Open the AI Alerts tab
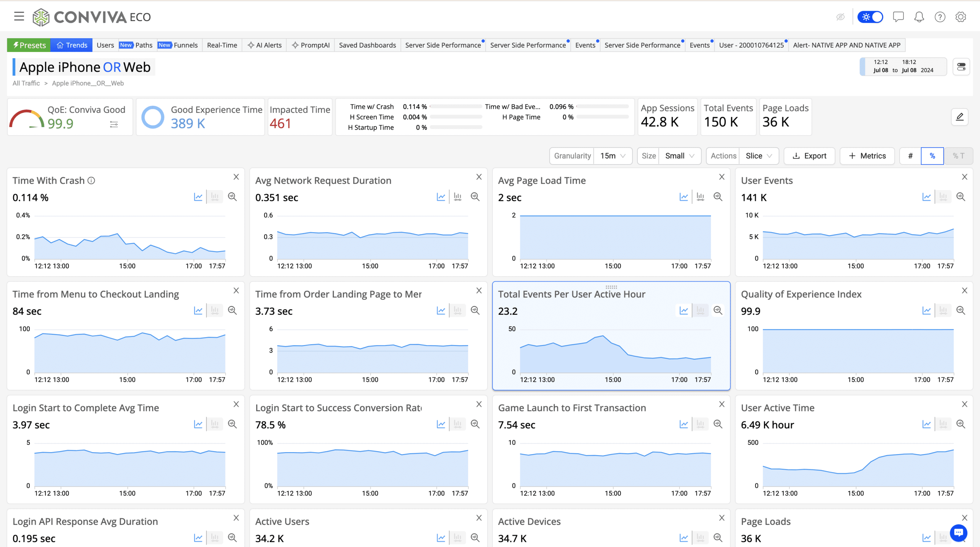This screenshot has width=980, height=547. coord(265,45)
